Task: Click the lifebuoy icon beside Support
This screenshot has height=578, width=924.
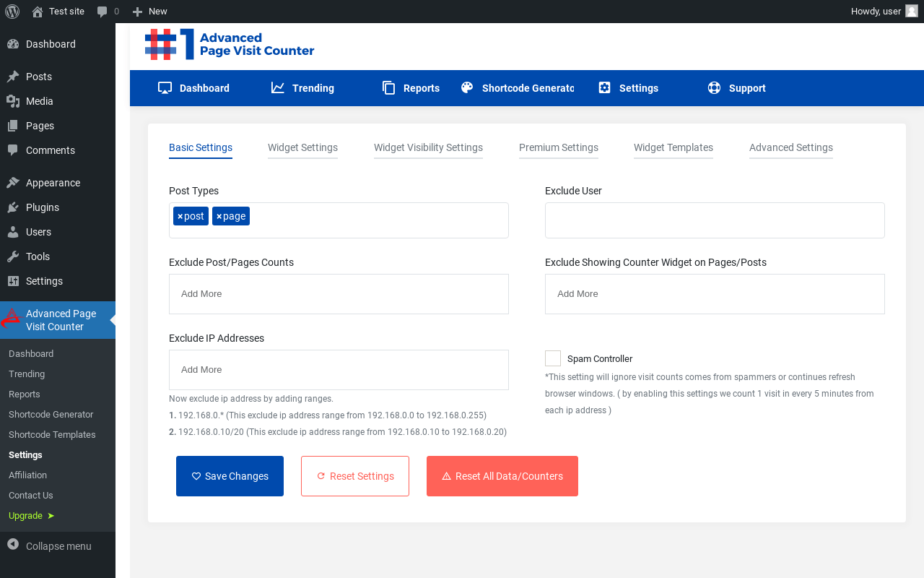Action: pyautogui.click(x=714, y=87)
